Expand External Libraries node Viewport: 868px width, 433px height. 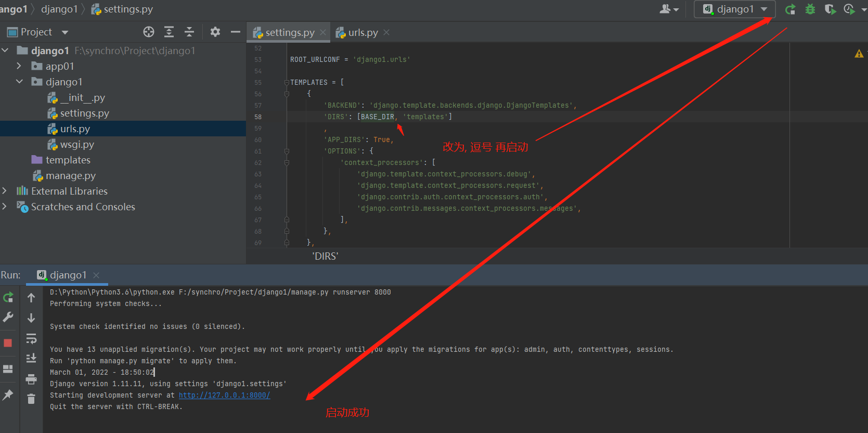point(5,191)
